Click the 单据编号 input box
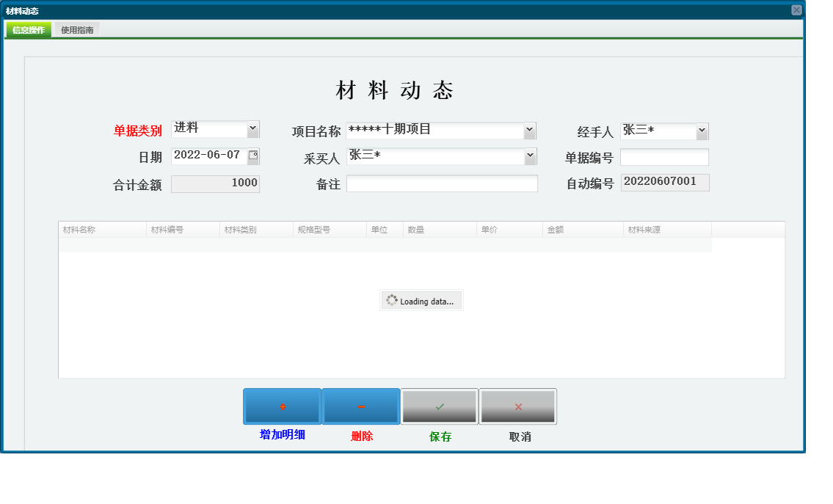This screenshot has height=504, width=833. click(665, 156)
